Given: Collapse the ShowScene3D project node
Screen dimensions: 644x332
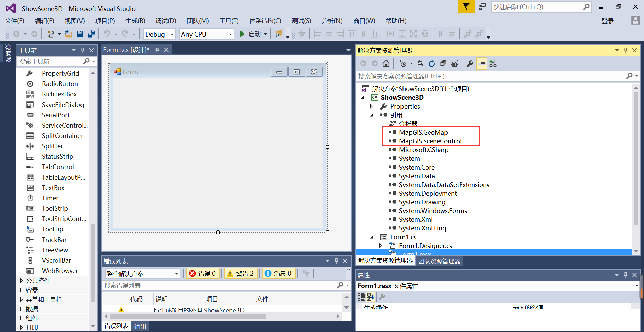Looking at the screenshot, I should coord(363,97).
